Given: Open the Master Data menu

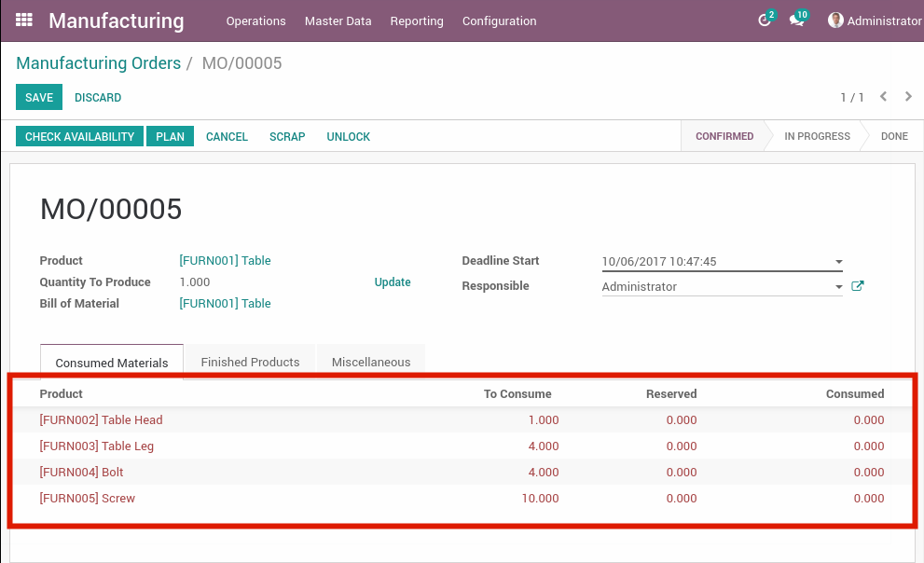Looking at the screenshot, I should (338, 21).
